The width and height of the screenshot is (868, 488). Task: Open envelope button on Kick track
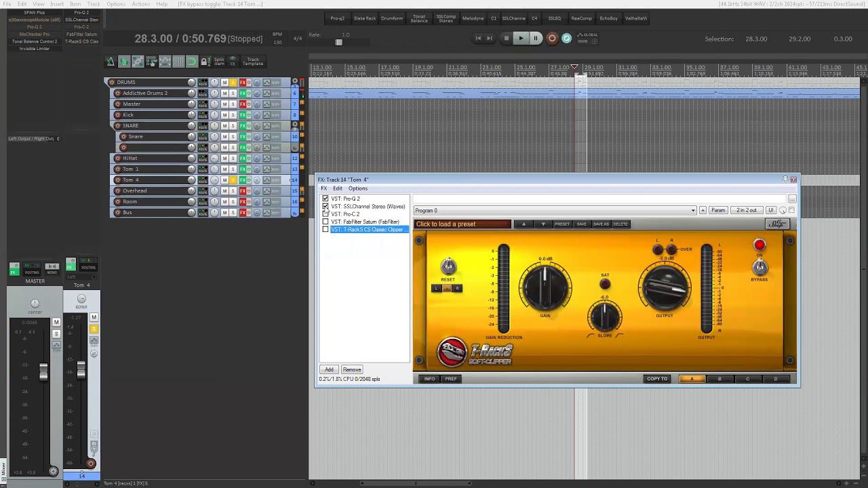(x=267, y=115)
